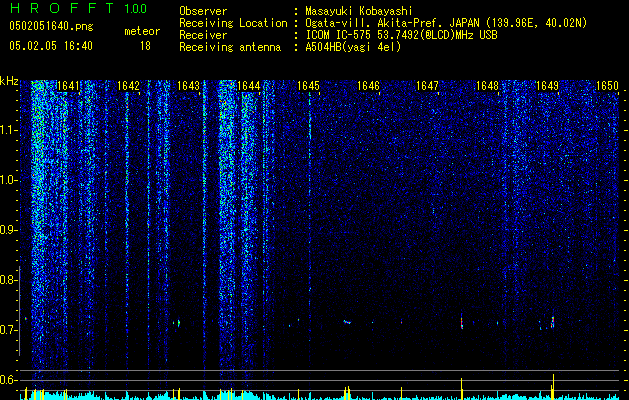Click the meteor count value 18
The width and height of the screenshot is (629, 400).
pyautogui.click(x=145, y=46)
